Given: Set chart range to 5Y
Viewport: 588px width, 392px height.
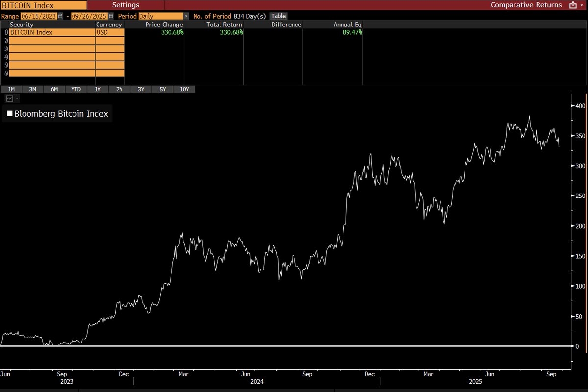Looking at the screenshot, I should click(x=162, y=89).
